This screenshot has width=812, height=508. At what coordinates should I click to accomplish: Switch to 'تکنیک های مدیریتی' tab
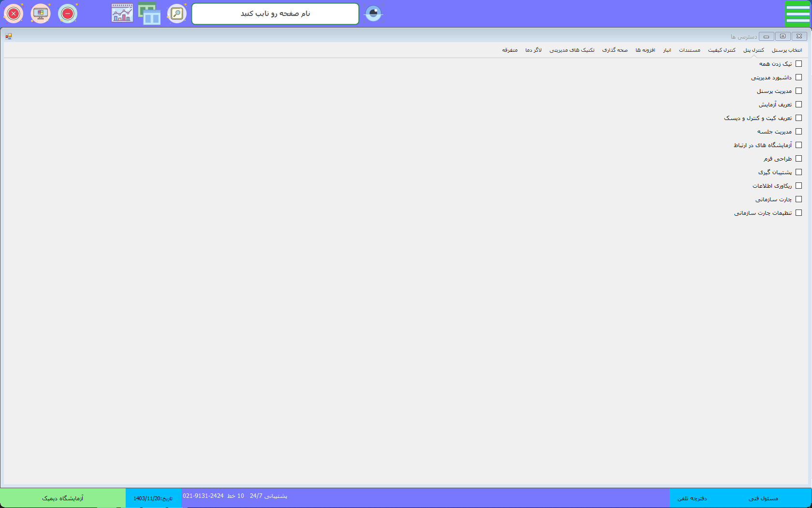coord(572,50)
